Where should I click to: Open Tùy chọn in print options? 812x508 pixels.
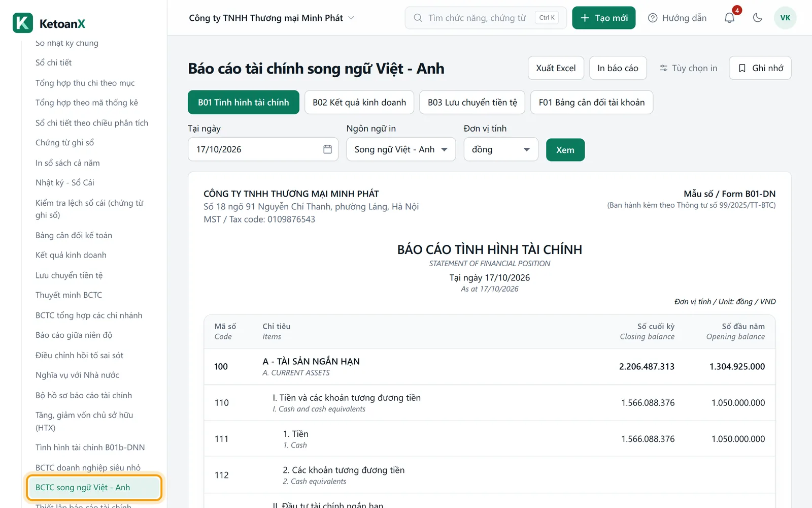pos(688,68)
